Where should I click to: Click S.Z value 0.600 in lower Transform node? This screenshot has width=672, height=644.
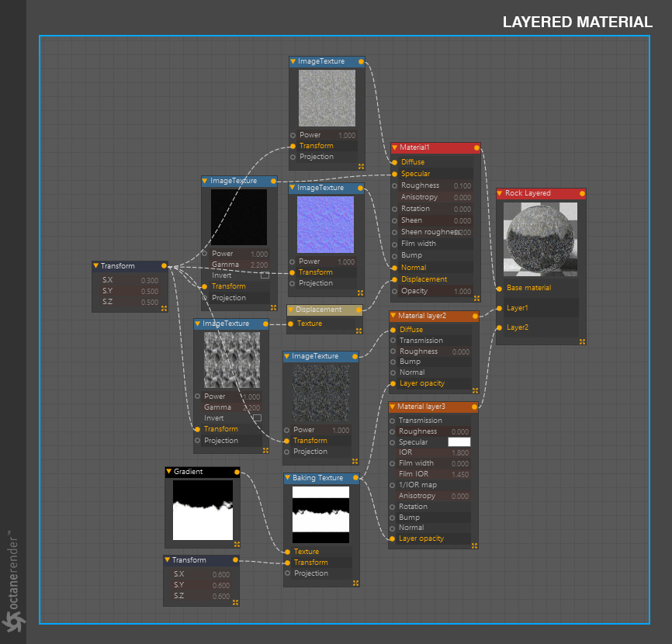click(221, 597)
